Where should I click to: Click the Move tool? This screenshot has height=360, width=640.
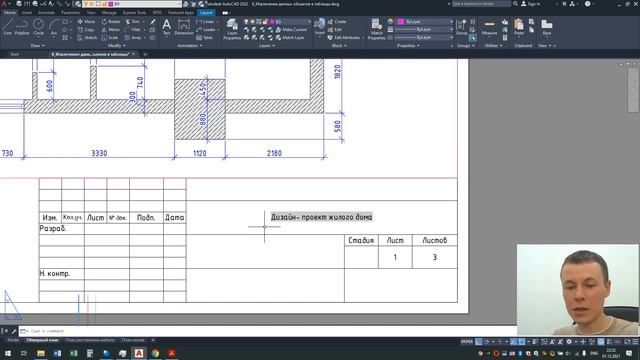click(x=86, y=21)
